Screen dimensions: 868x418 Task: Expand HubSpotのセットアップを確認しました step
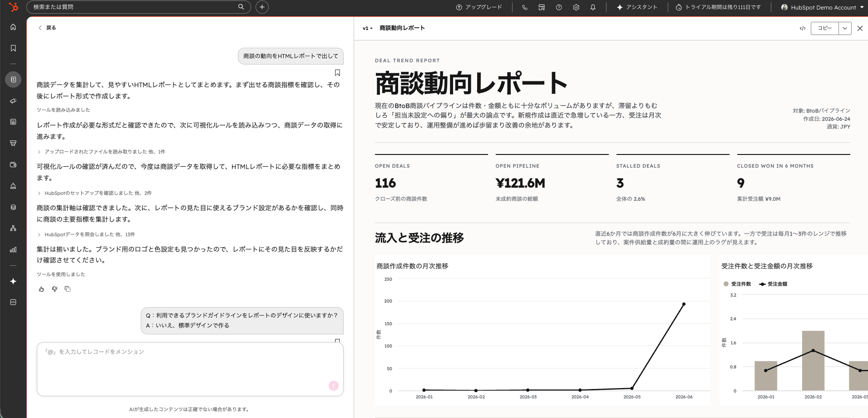point(94,193)
